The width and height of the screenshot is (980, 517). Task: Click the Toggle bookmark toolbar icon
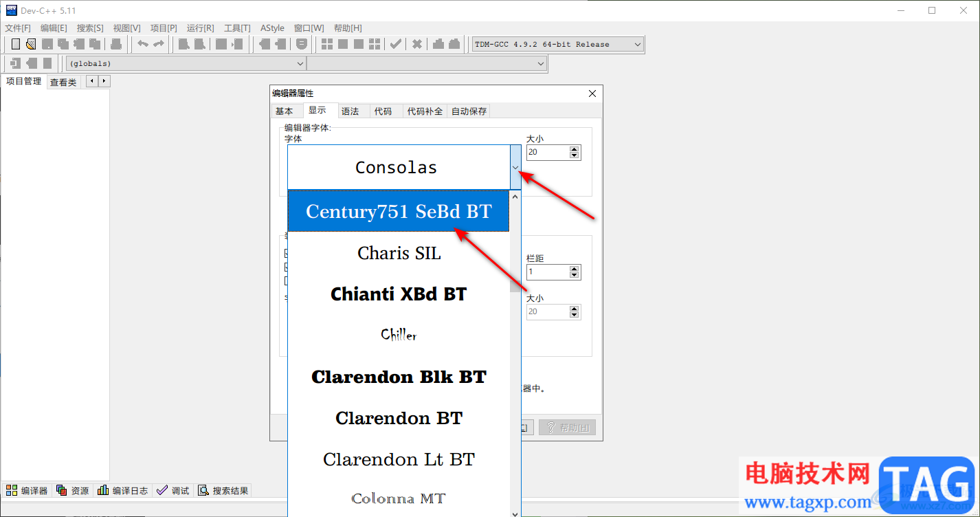[32, 63]
